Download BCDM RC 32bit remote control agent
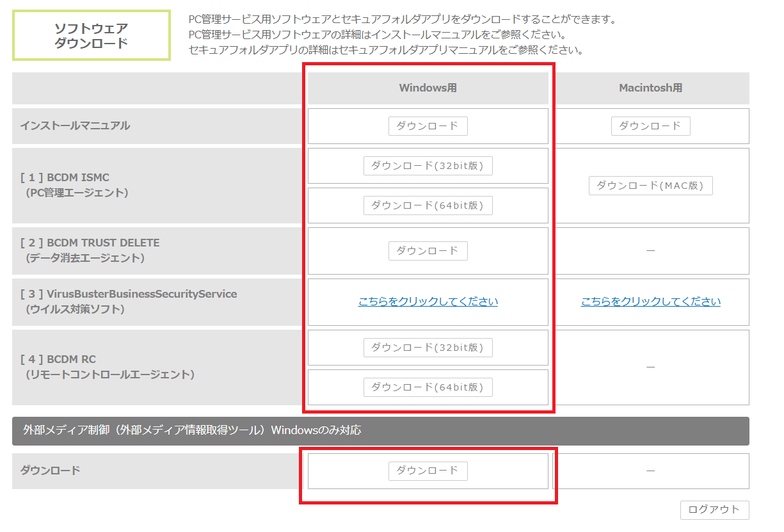The width and height of the screenshot is (784, 532). 428,348
